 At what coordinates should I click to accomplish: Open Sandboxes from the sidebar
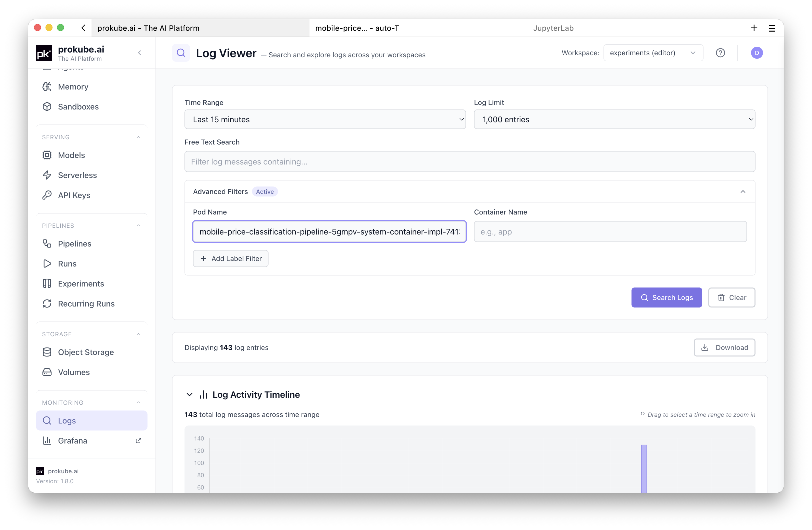click(91, 106)
